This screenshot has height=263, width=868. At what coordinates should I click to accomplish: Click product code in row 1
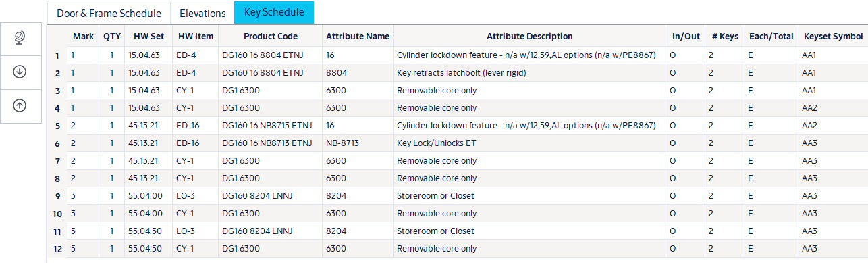pos(263,55)
